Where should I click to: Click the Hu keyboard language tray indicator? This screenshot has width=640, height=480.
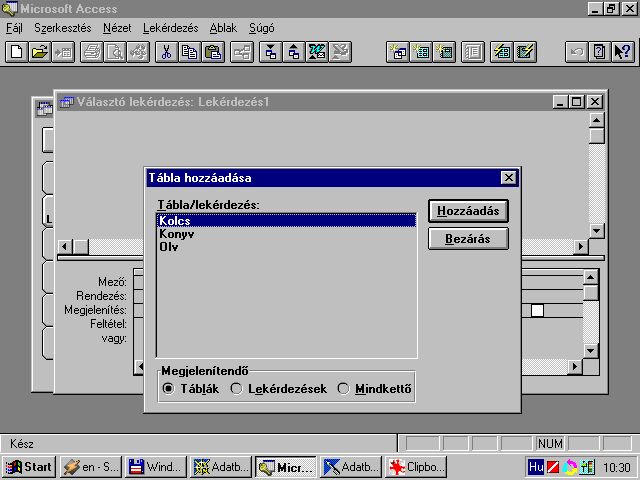[x=536, y=467]
